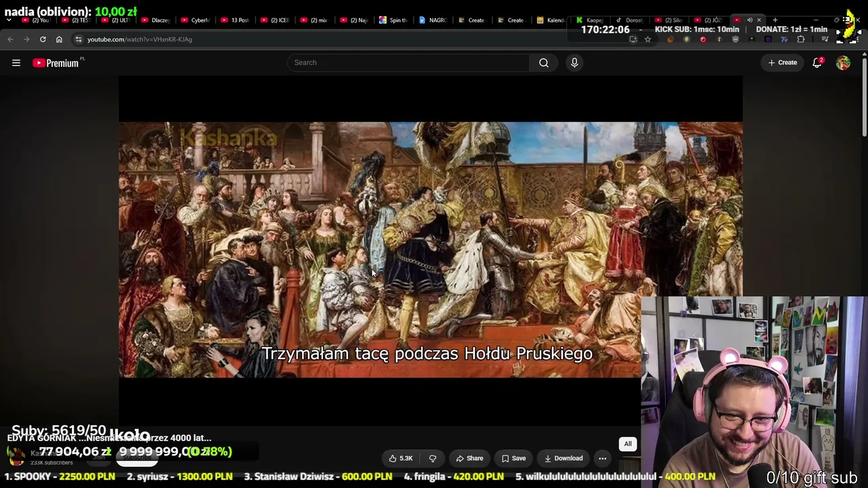This screenshot has width=868, height=488.
Task: Go to the browser home page
Action: pyautogui.click(x=59, y=39)
